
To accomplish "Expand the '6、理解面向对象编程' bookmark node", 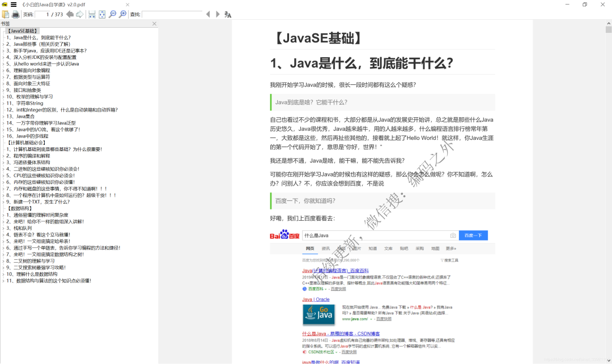I will tap(3, 71).
